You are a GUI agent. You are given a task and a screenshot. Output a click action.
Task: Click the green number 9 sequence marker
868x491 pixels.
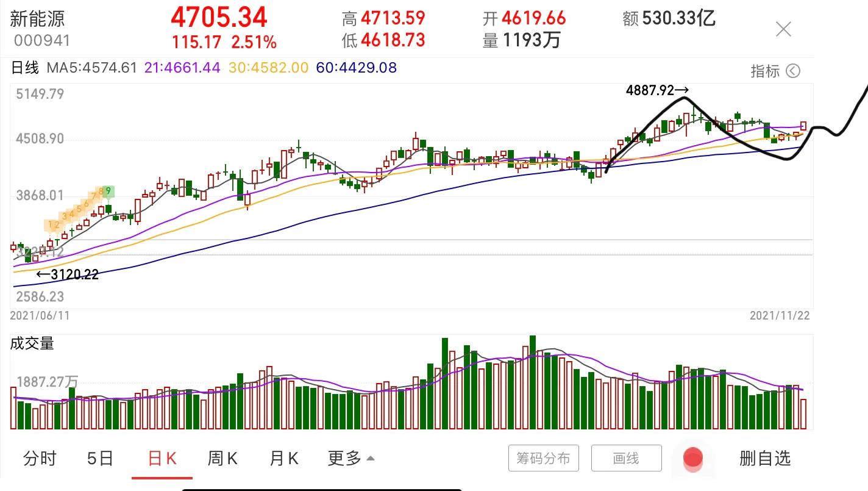pyautogui.click(x=108, y=192)
